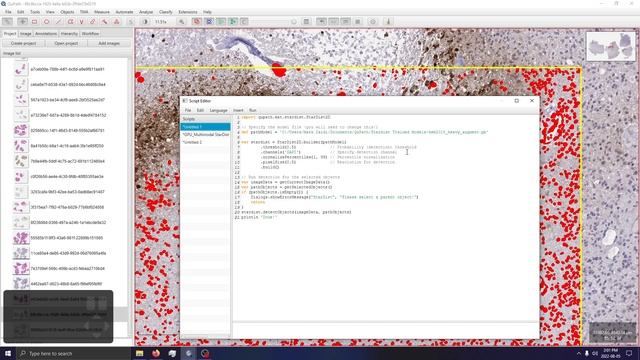Toggle the scalebar display
The image size is (640, 360).
coord(345,22)
